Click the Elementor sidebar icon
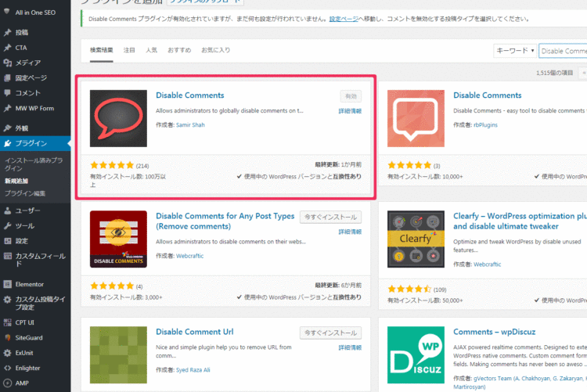This screenshot has height=392, width=587. (7, 284)
